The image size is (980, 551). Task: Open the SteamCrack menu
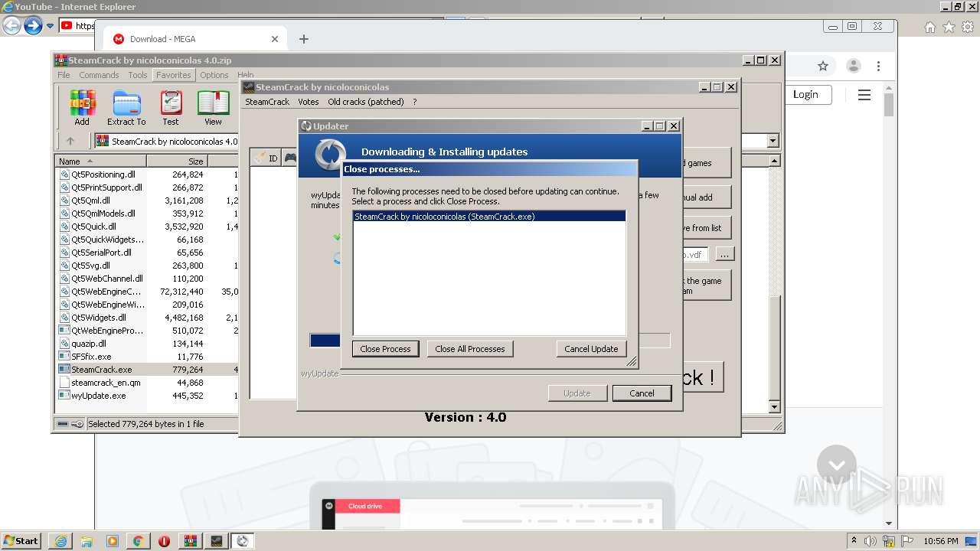click(267, 102)
